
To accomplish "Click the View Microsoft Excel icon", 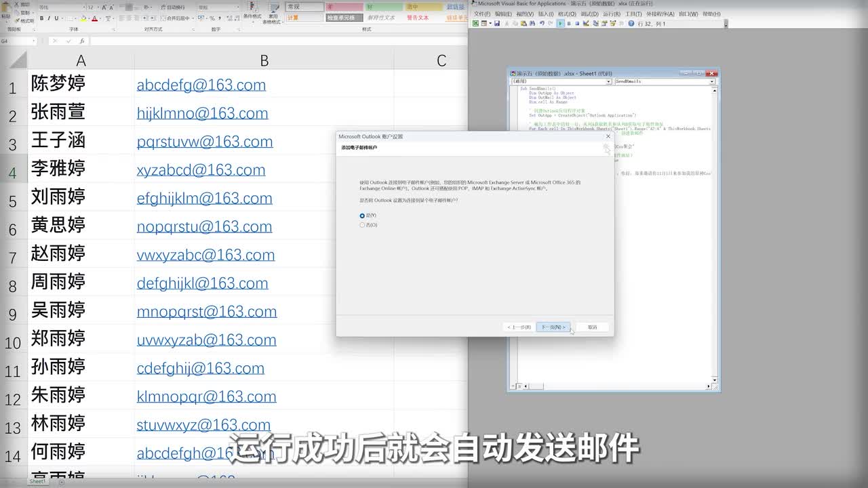I will click(x=475, y=24).
